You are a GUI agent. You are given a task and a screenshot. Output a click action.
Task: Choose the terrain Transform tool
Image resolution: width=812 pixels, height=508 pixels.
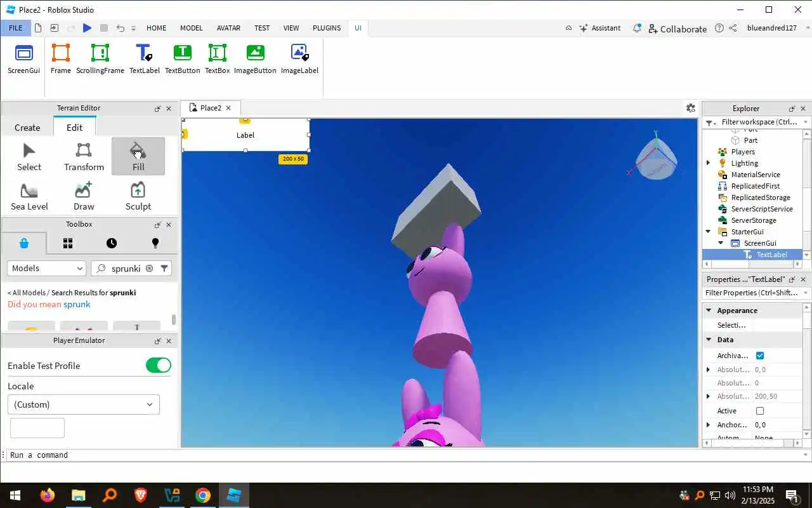click(x=84, y=157)
